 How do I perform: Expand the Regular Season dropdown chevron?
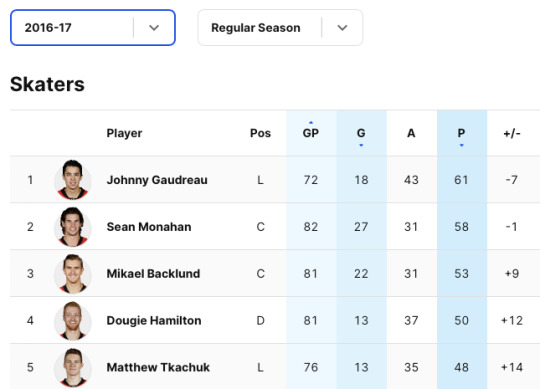click(x=342, y=28)
